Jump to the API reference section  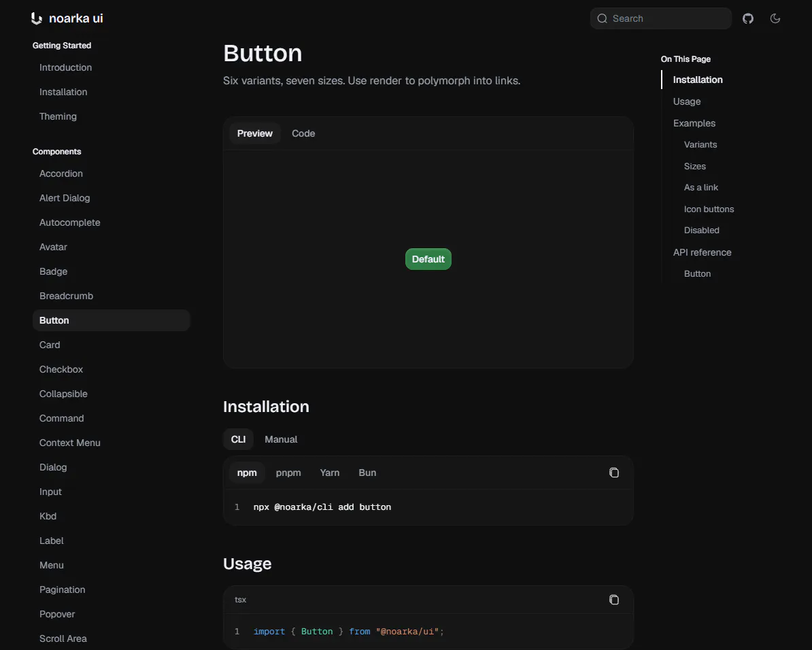(703, 252)
